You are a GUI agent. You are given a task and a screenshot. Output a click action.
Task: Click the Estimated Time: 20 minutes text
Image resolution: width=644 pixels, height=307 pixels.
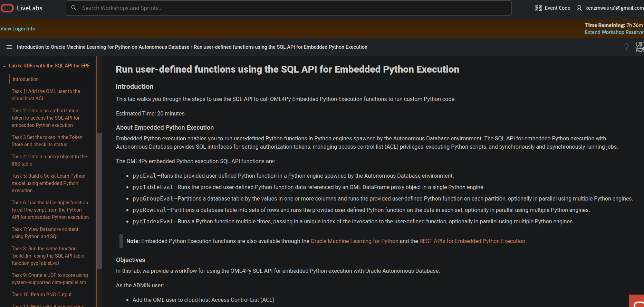coord(150,114)
